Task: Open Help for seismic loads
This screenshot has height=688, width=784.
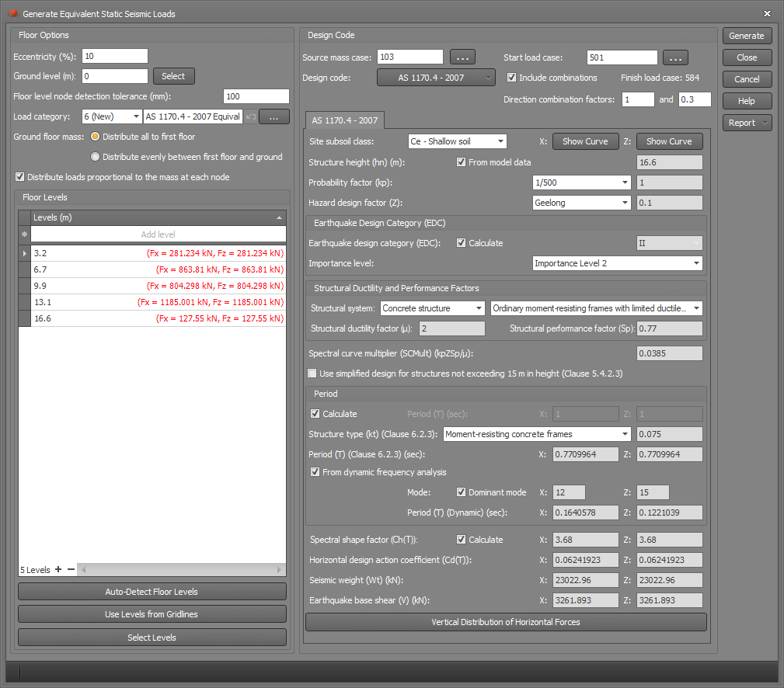Action: (x=747, y=101)
